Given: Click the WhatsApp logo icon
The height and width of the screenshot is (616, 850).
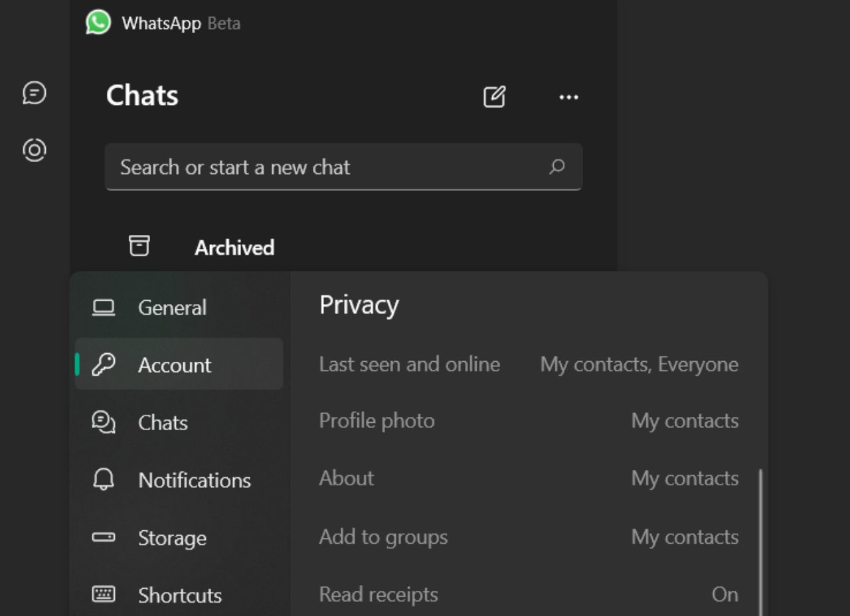Looking at the screenshot, I should point(98,23).
